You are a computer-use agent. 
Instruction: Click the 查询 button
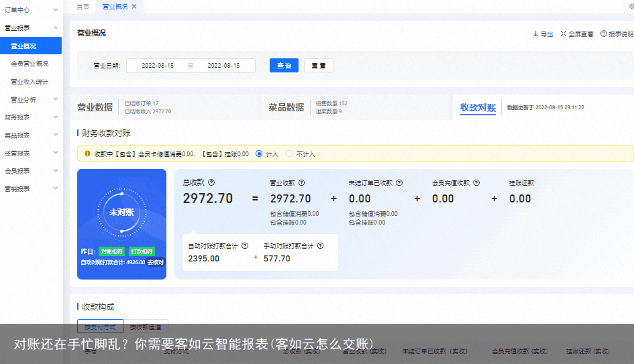point(284,66)
